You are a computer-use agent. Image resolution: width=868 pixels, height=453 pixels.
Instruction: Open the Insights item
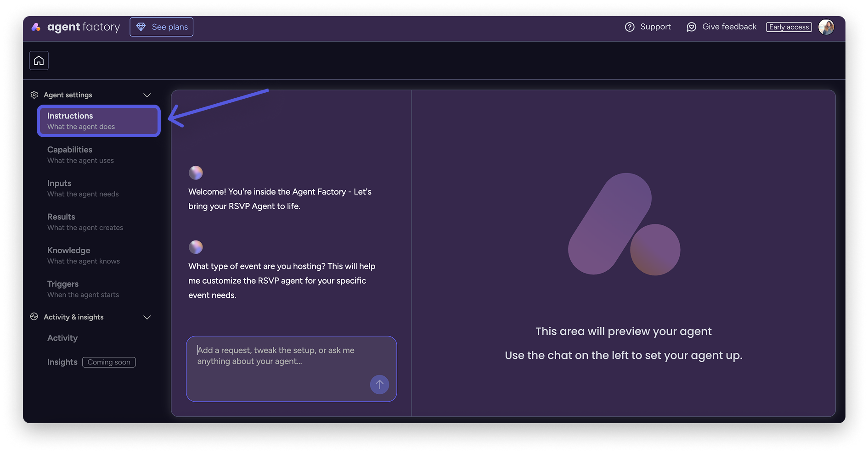pos(62,362)
